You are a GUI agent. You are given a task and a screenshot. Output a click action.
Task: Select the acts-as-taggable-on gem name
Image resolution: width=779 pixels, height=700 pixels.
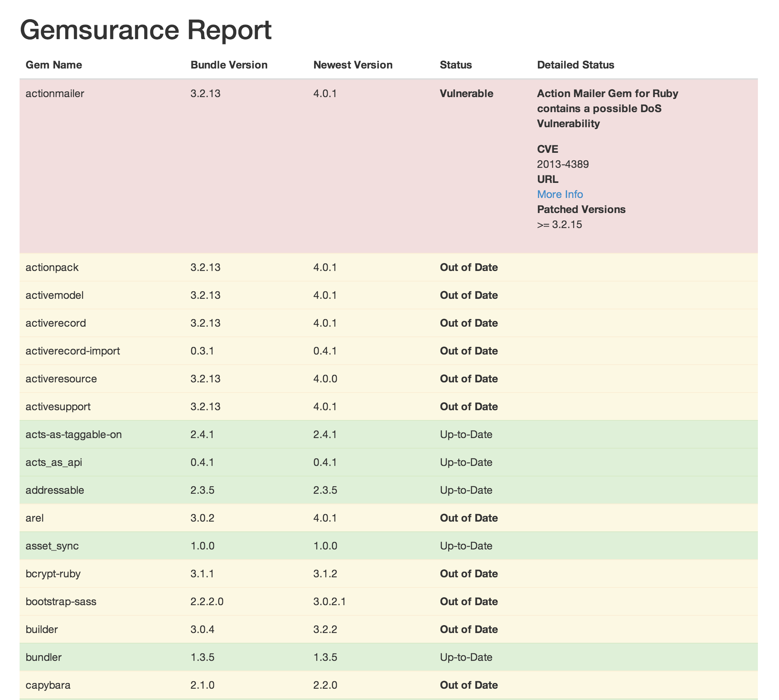(x=73, y=435)
